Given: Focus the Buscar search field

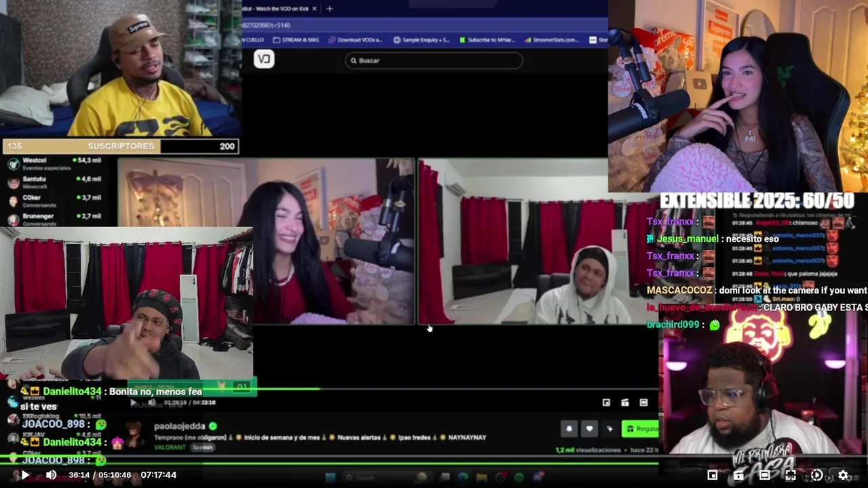Looking at the screenshot, I should tap(434, 60).
